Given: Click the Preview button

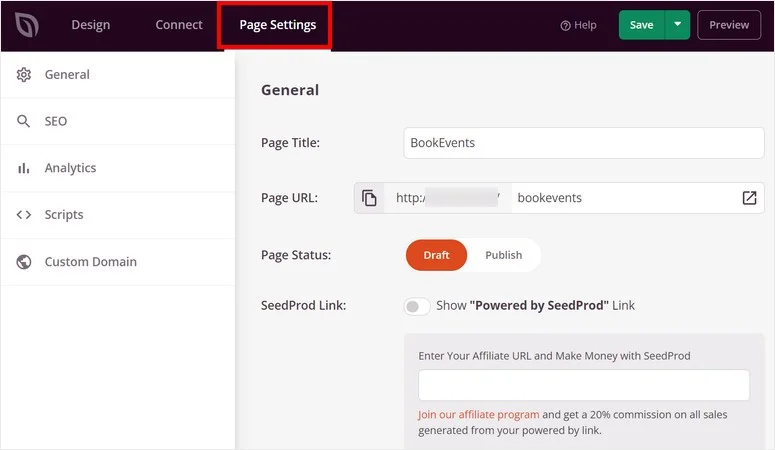Looking at the screenshot, I should click(729, 25).
